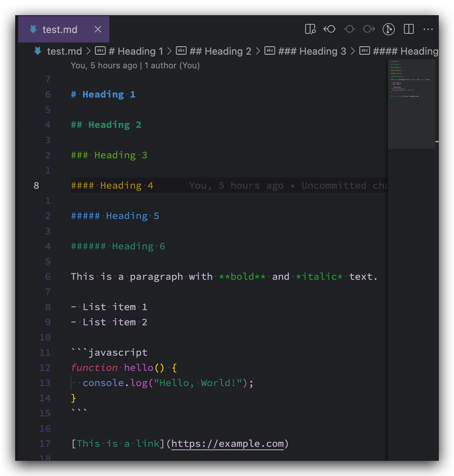Click current line number 8 in gutter
Image resolution: width=454 pixels, height=476 pixels.
36,186
